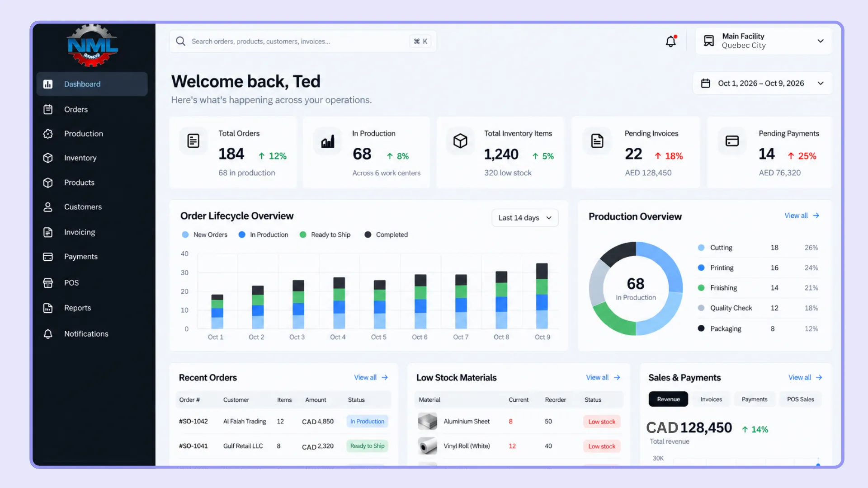
Task: Click the Notifications bell icon in sidebar
Action: click(x=48, y=334)
